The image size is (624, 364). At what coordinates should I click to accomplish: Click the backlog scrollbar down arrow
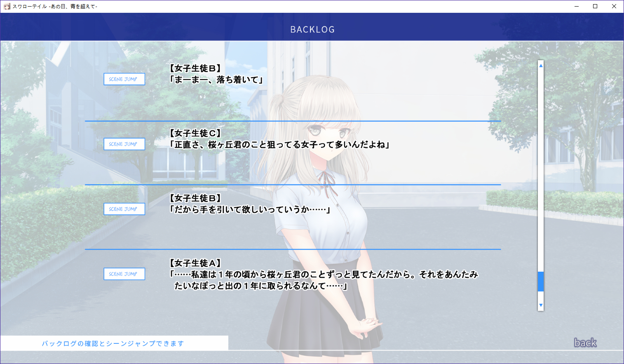pos(541,305)
